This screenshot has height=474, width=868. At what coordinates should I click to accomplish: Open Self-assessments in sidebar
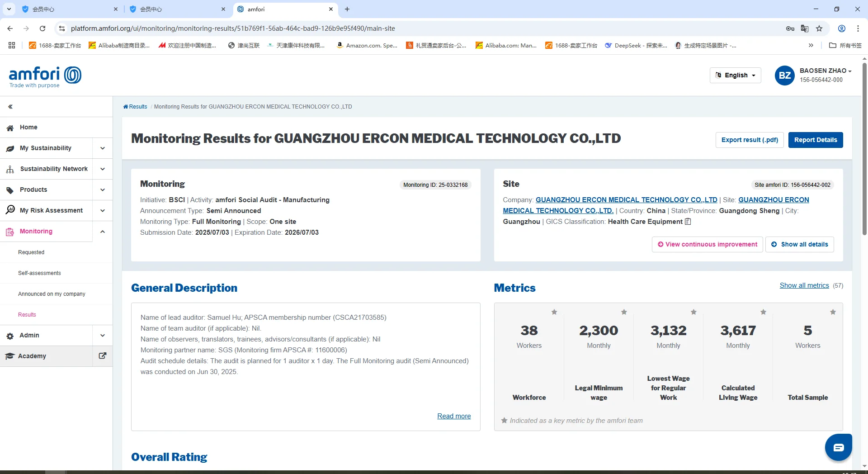coord(39,273)
